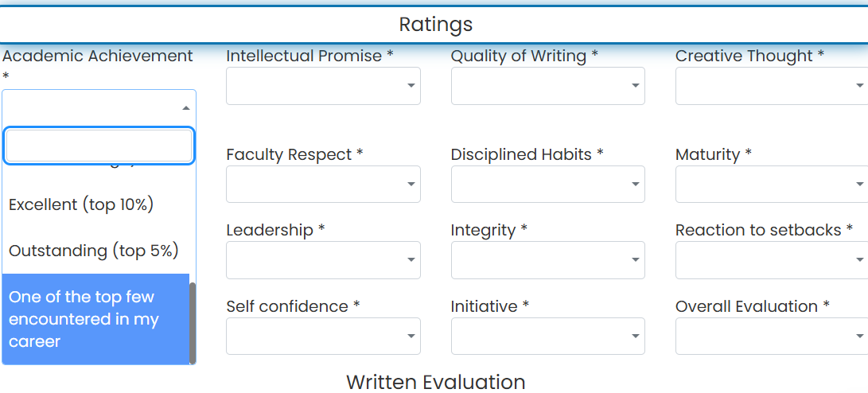Image resolution: width=868 pixels, height=393 pixels.
Task: Open the Intellectual Promise dropdown
Action: (323, 86)
